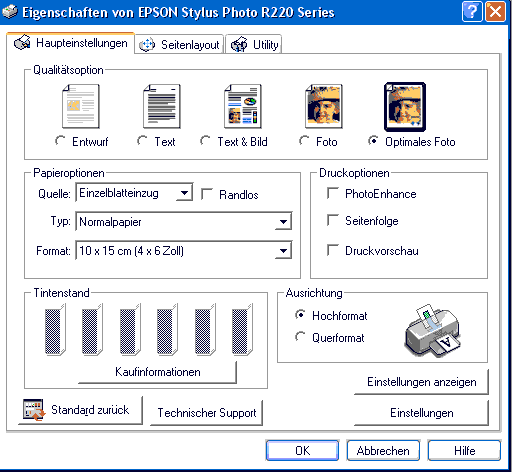Confirm with the OK button
The width and height of the screenshot is (512, 472).
302,450
